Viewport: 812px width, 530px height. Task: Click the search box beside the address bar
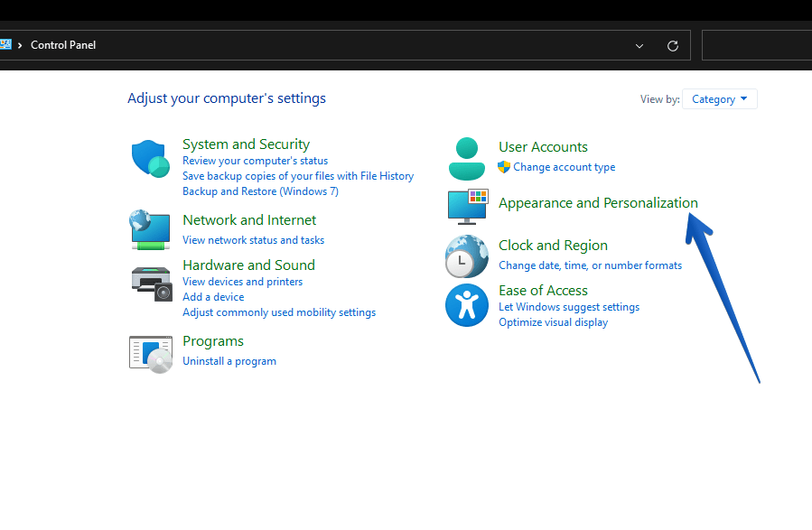tap(757, 45)
